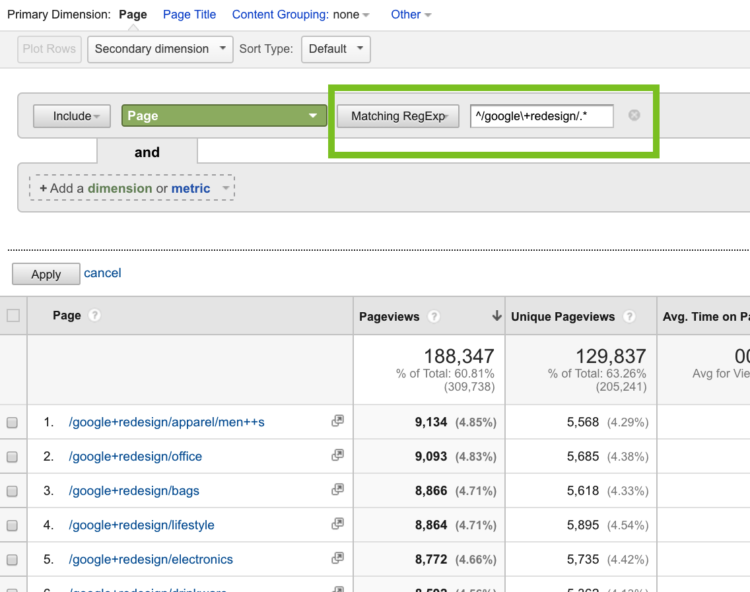Open Matching RegExp dropdown
This screenshot has width=750, height=592.
coord(398,116)
